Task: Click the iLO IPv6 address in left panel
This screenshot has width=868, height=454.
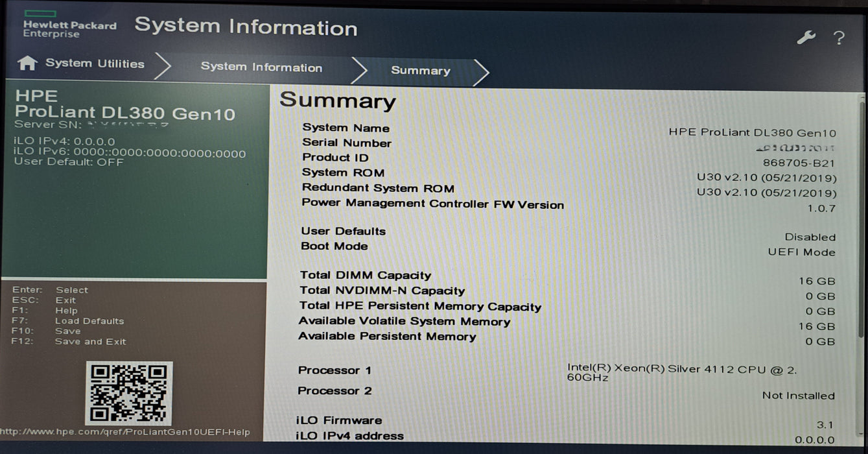Action: click(x=130, y=154)
